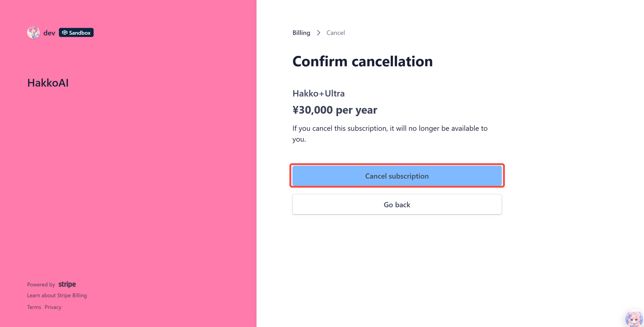Click Go back to return to billing
The image size is (644, 327).
397,204
